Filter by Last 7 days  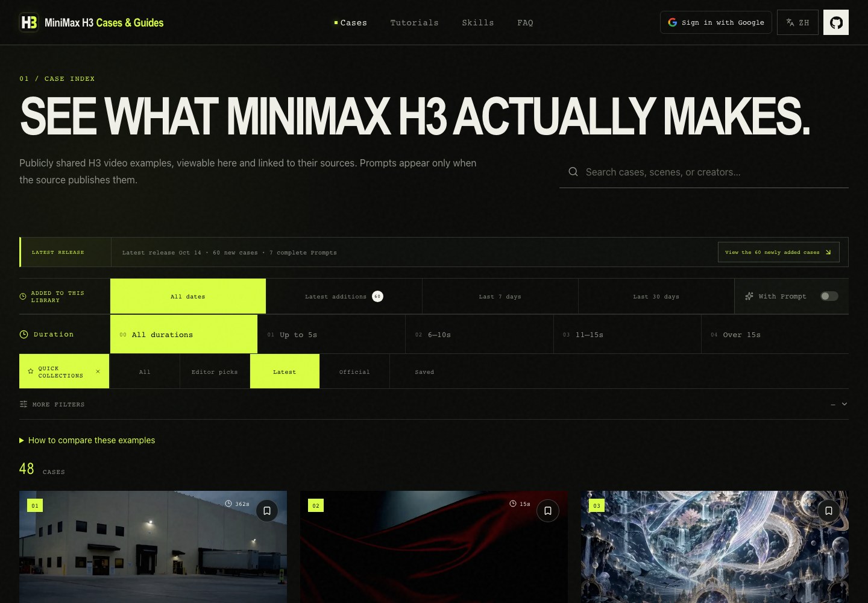coord(500,296)
